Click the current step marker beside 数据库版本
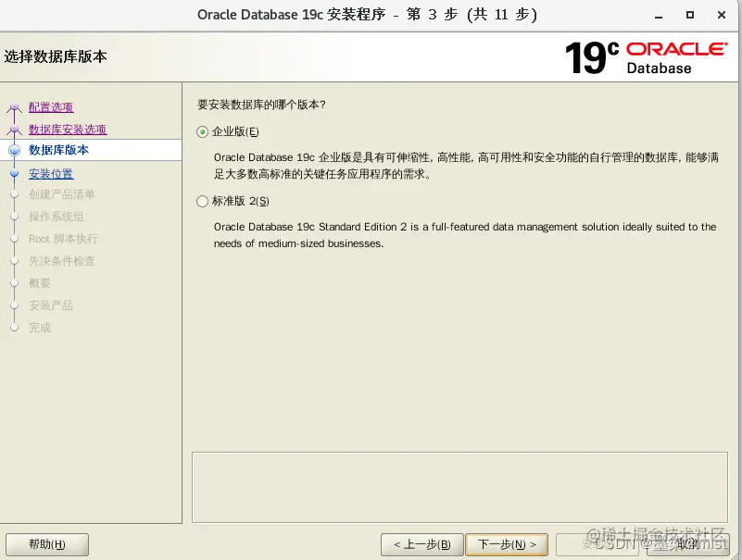The height and width of the screenshot is (560, 742). [x=15, y=150]
